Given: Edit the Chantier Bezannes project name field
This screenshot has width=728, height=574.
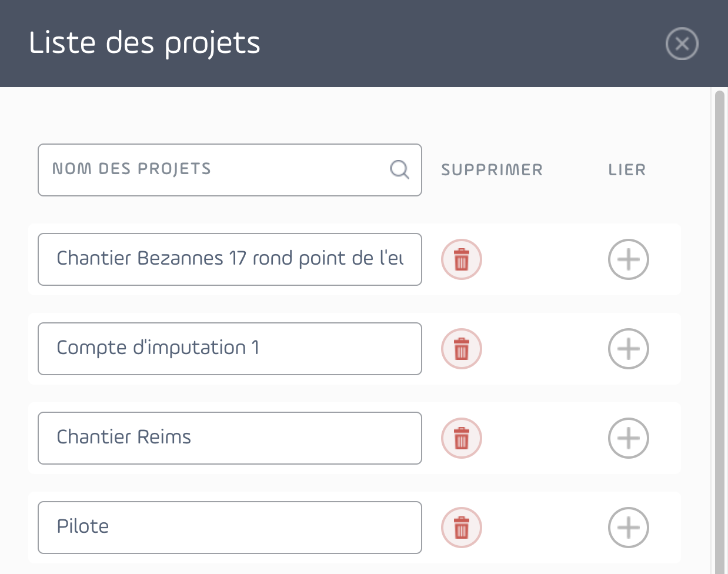Looking at the screenshot, I should [230, 259].
